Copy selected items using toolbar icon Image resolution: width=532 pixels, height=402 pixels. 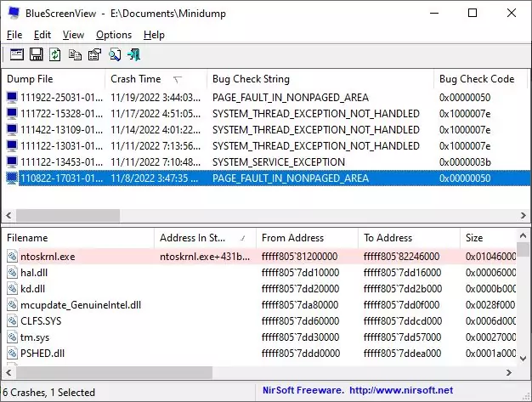click(75, 54)
